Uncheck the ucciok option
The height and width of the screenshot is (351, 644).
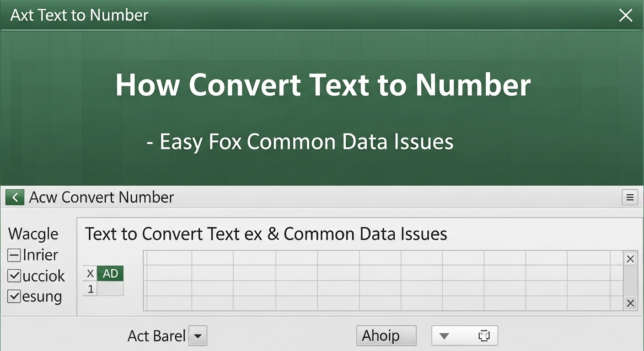14,276
